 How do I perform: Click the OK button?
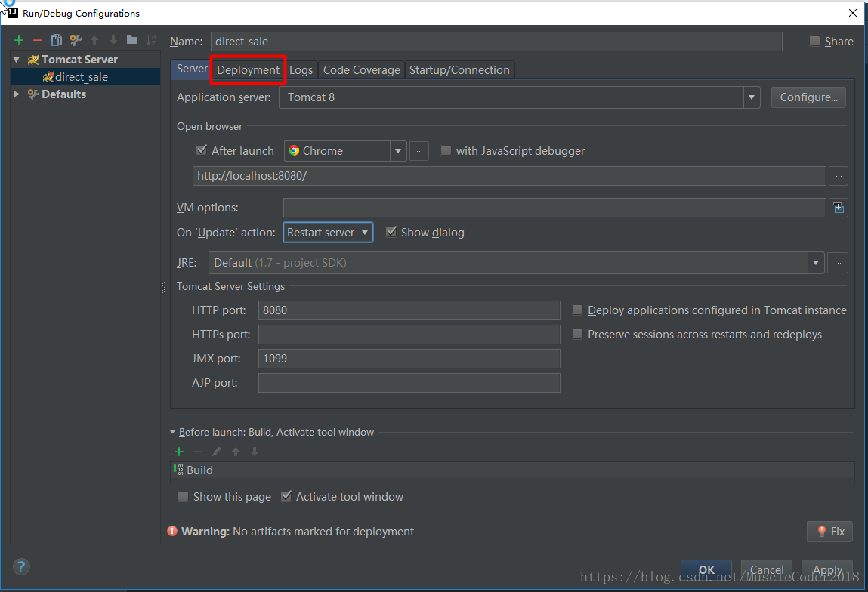706,570
